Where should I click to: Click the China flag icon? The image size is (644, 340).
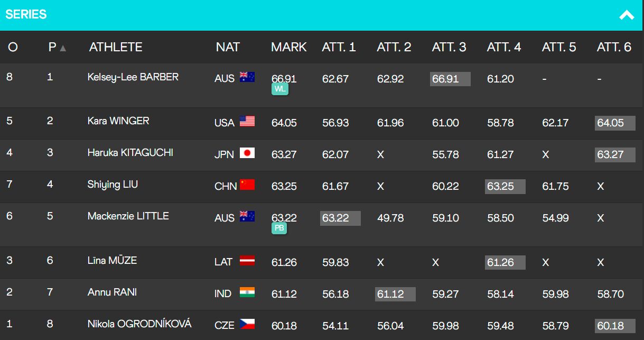coord(247,185)
